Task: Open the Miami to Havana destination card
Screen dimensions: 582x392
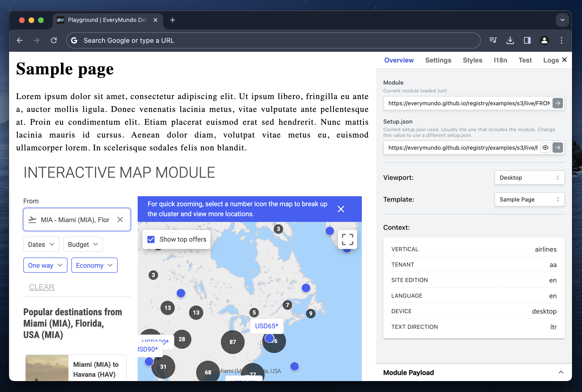Action: [76, 368]
